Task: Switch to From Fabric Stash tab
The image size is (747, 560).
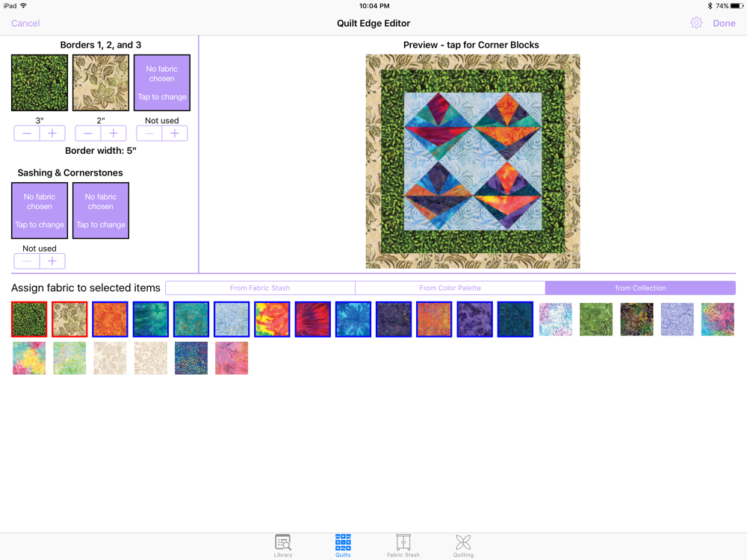Action: click(260, 287)
